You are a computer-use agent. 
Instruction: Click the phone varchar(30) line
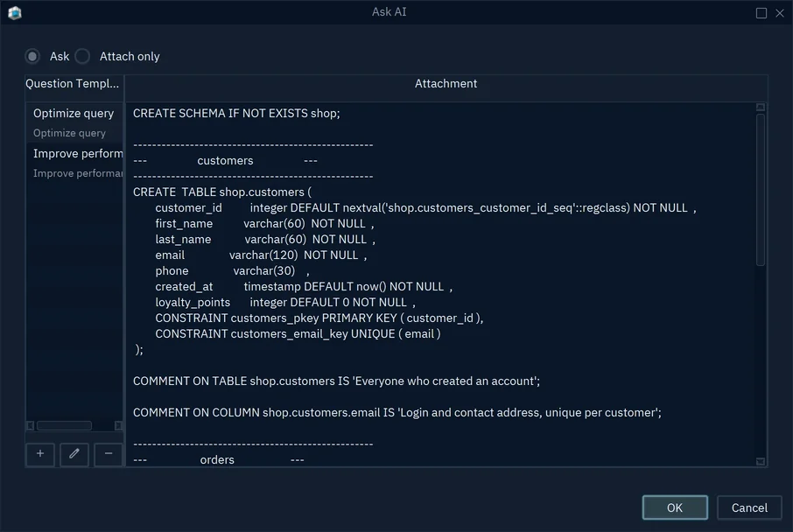[232, 270]
